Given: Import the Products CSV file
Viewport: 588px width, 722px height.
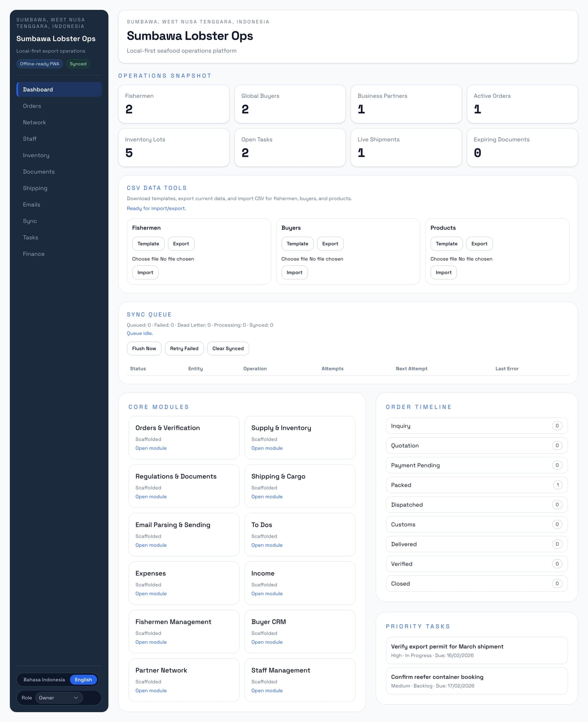Looking at the screenshot, I should [x=443, y=272].
